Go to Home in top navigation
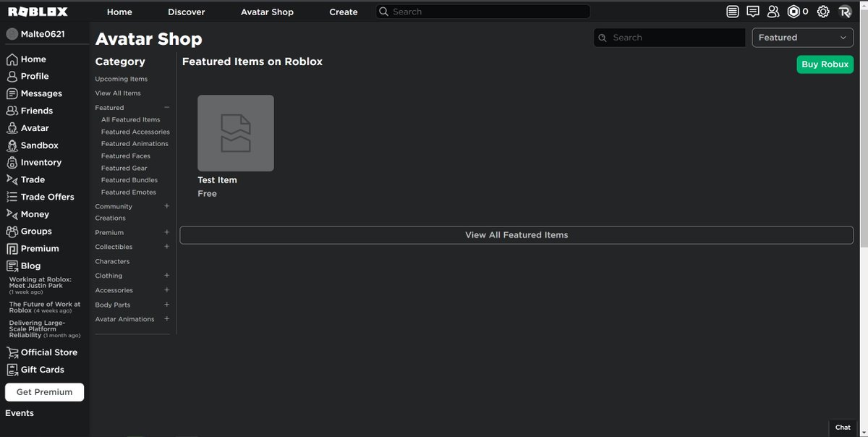Image resolution: width=868 pixels, height=437 pixels. pos(119,12)
